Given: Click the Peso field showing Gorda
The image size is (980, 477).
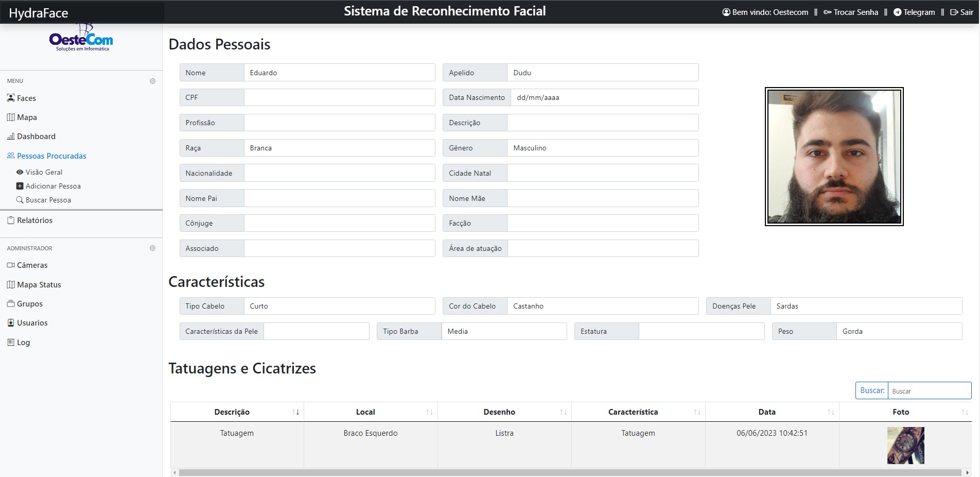Looking at the screenshot, I should 899,331.
